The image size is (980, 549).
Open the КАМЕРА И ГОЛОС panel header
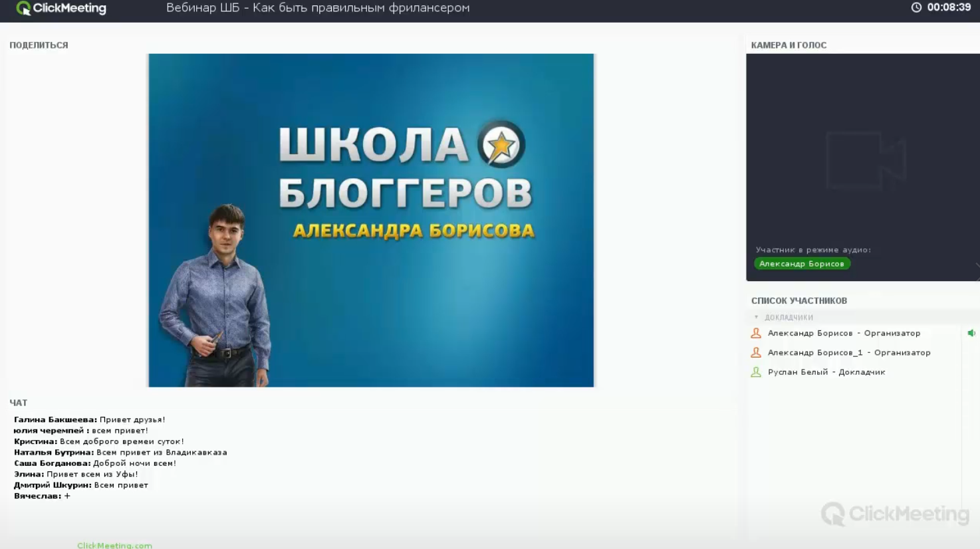pos(788,45)
